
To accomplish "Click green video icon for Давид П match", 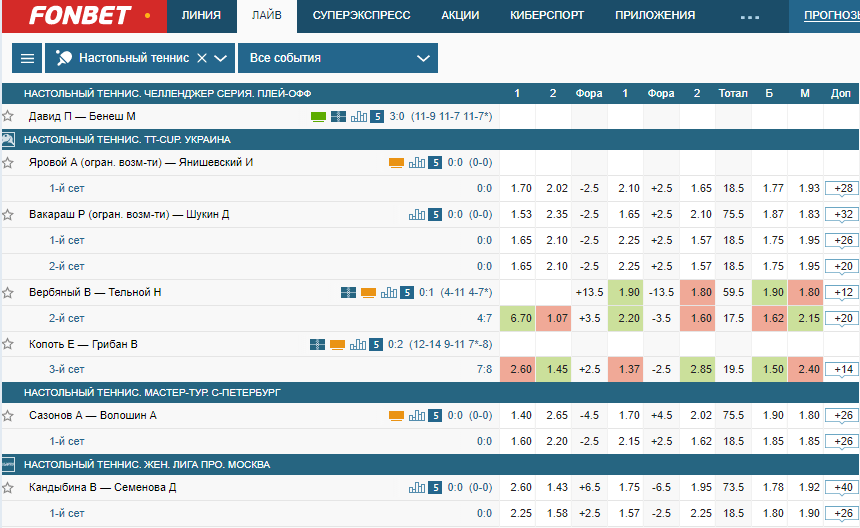I will (x=318, y=117).
